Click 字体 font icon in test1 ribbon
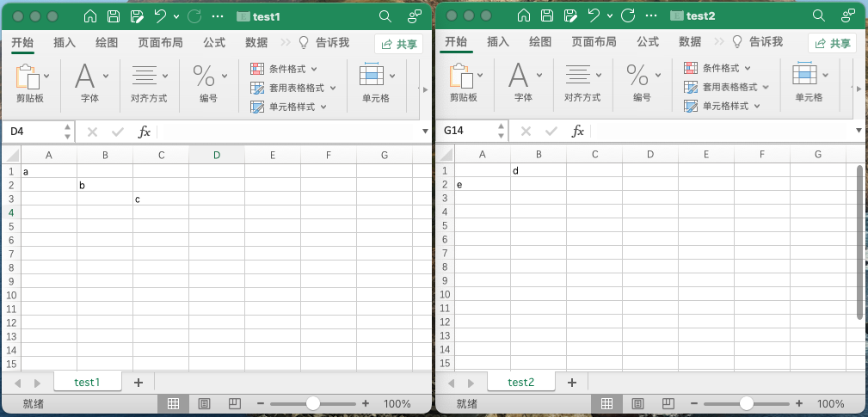The height and width of the screenshot is (417, 868). pos(84,76)
